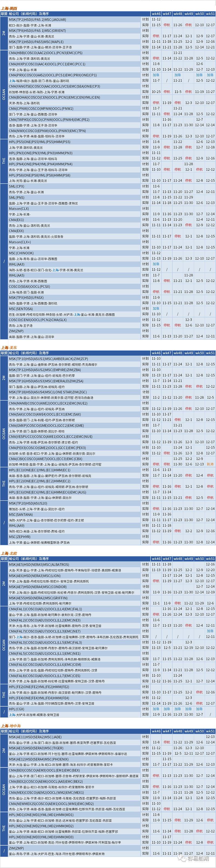Click the MSC(PHOENIX) AE12 service name
The width and height of the screenshot is (216, 868).
coord(38,759)
